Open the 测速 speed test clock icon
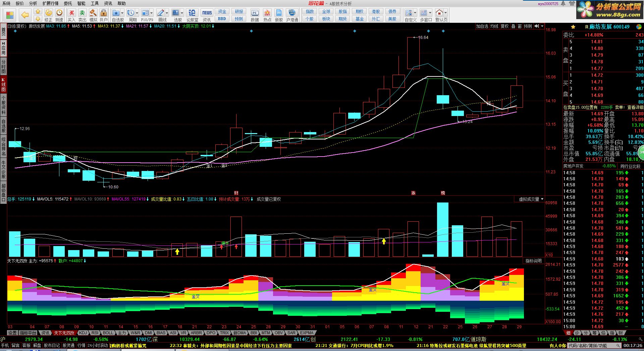Viewport: 644px width, 351px height. coord(59,13)
